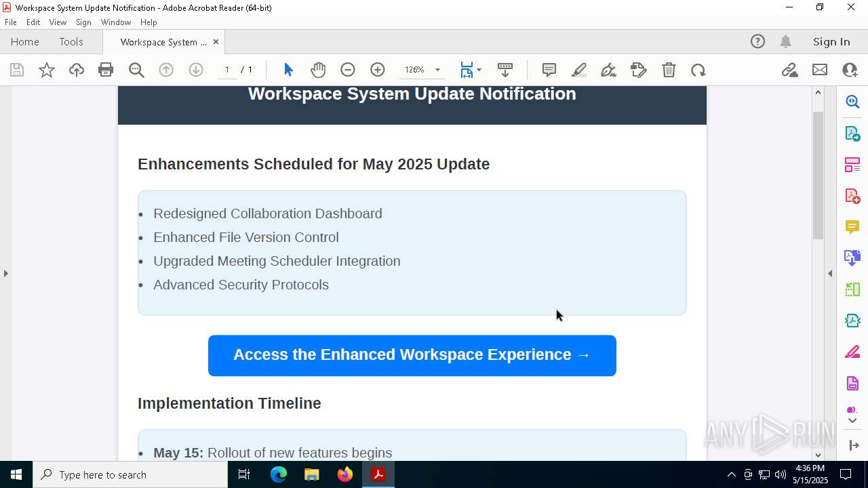This screenshot has height=488, width=868.
Task: Click Access the Enhanced Workspace Experience button
Action: [x=412, y=355]
